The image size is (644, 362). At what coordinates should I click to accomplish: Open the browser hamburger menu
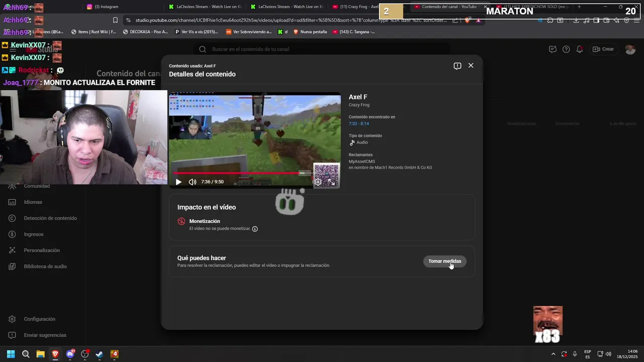pos(636,21)
